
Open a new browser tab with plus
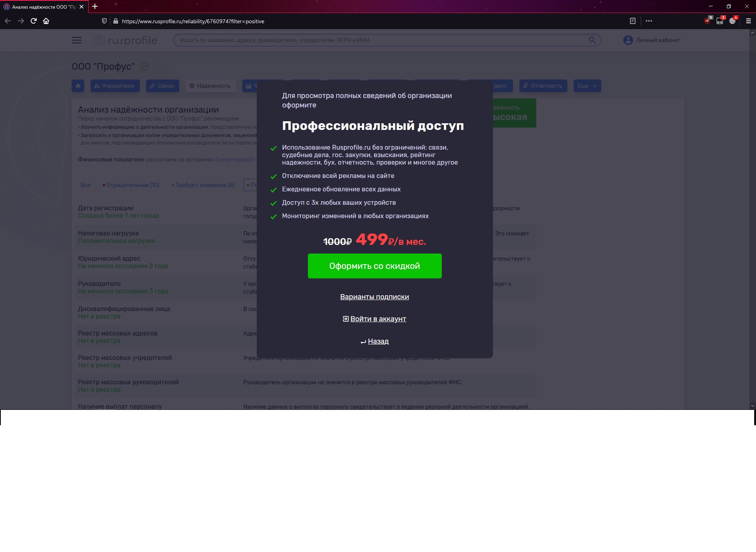pyautogui.click(x=95, y=6)
